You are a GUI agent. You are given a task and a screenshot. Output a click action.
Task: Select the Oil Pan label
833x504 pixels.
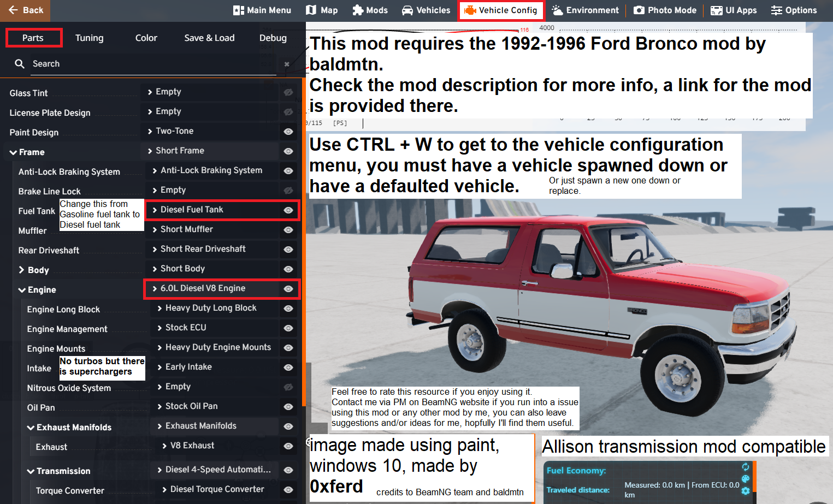(41, 408)
